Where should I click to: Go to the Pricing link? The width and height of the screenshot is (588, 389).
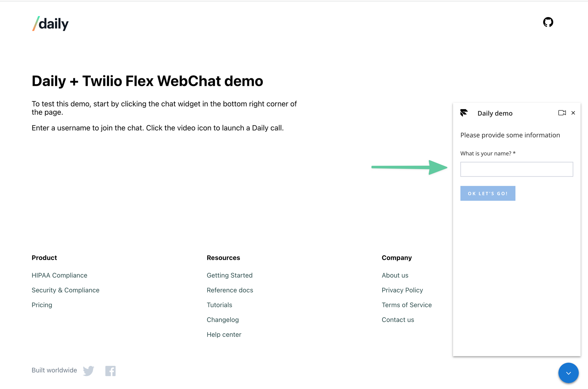click(x=42, y=305)
